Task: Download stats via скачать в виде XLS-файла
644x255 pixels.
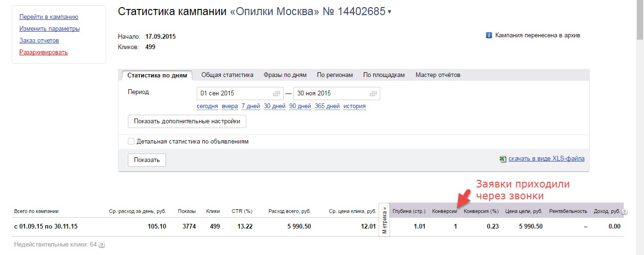Action: coord(546,159)
